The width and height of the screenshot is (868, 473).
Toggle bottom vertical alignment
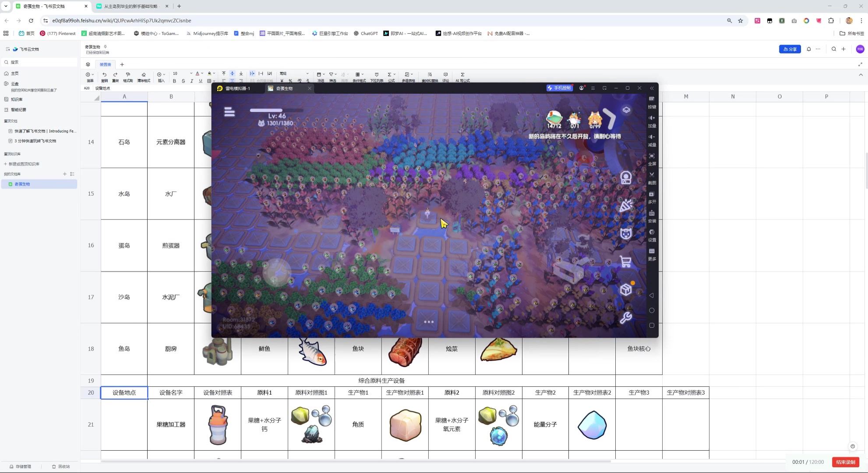click(x=241, y=74)
